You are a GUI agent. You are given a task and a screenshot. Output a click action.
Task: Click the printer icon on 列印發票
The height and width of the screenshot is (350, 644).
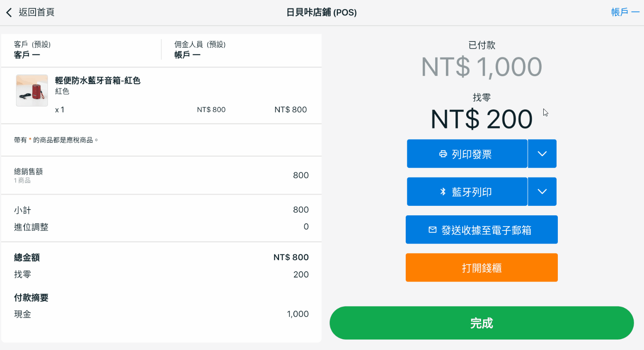point(443,154)
